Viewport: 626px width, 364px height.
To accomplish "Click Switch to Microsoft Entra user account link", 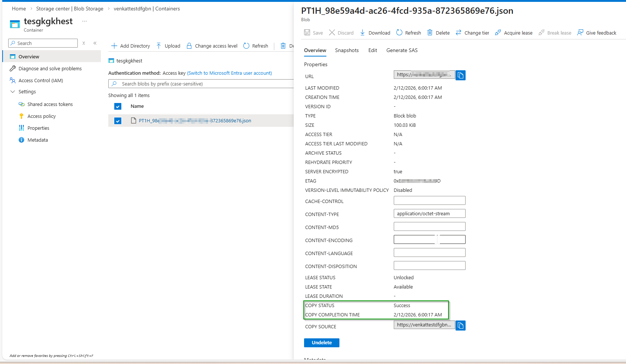I will click(229, 73).
